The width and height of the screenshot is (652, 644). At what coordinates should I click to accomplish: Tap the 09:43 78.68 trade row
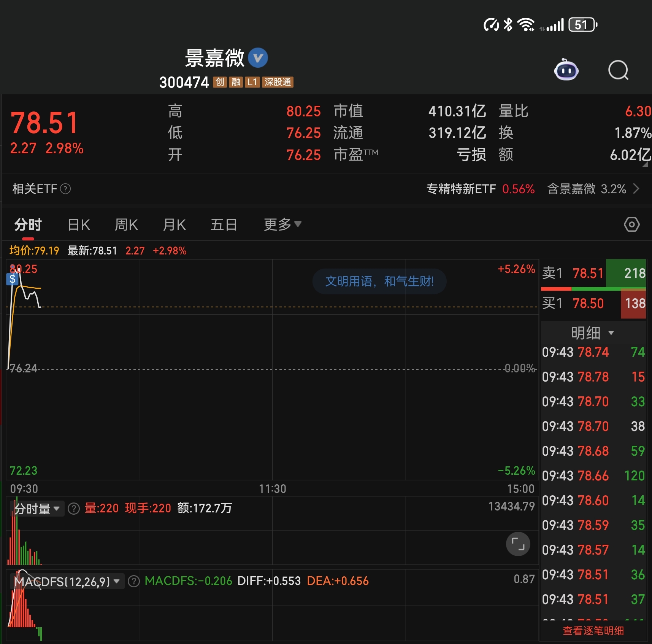tap(593, 451)
